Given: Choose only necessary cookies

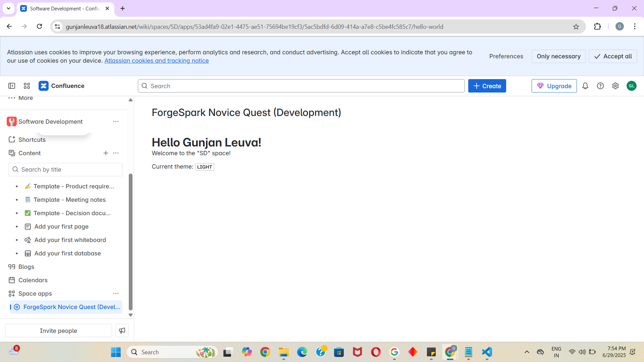Looking at the screenshot, I should pyautogui.click(x=558, y=56).
